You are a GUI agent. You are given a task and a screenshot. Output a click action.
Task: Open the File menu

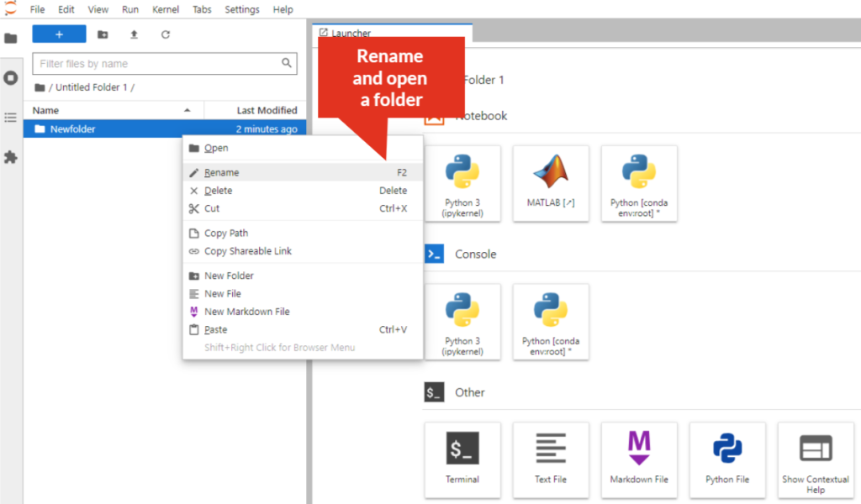[37, 9]
